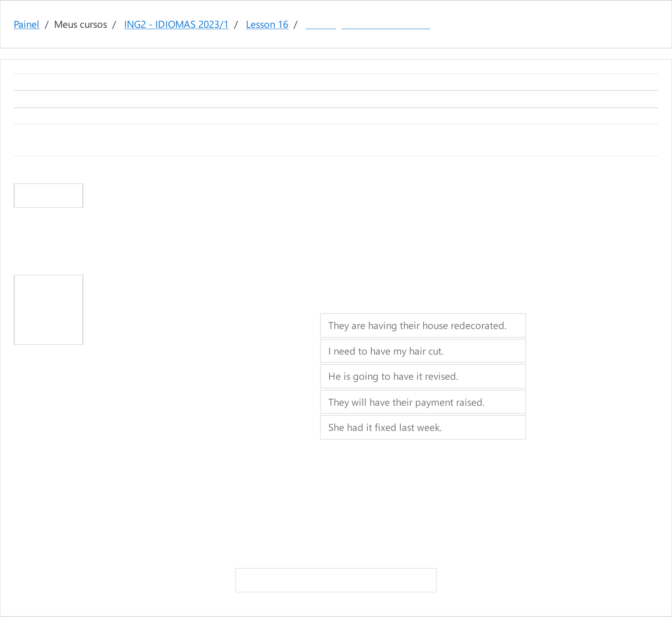672x617 pixels.
Task: Click short blank underlined breadcrumb link
Action: [321, 25]
